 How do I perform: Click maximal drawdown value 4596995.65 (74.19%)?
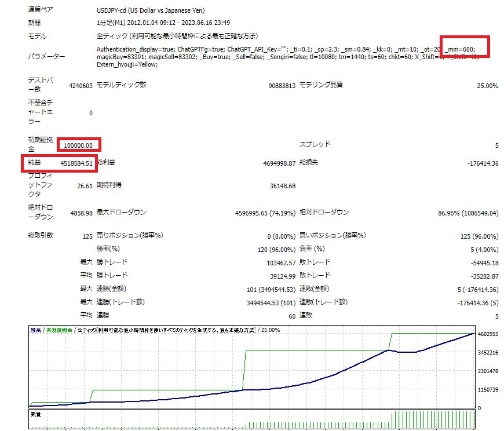coord(265,213)
